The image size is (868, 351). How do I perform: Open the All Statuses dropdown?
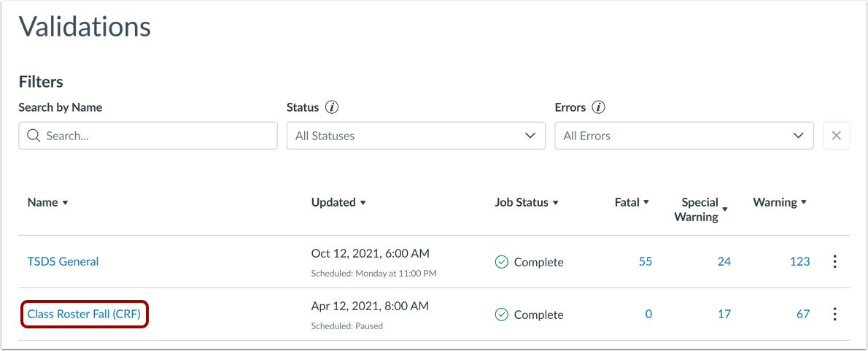coord(416,136)
